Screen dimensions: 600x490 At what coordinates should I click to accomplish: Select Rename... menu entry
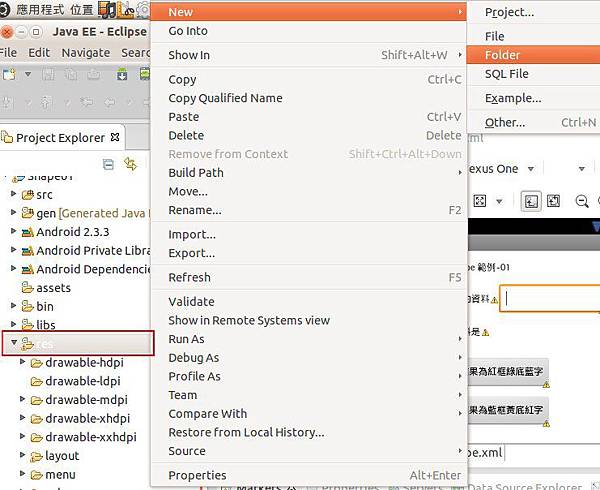tap(308, 210)
